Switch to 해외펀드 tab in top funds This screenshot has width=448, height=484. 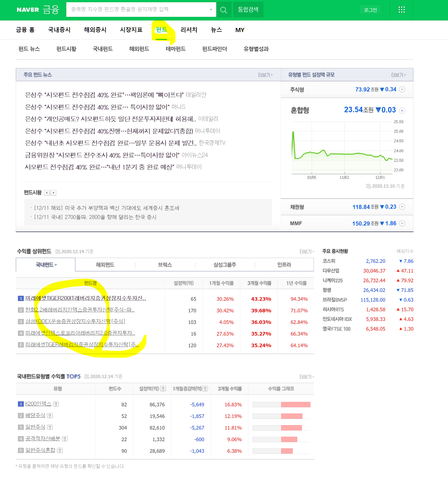coord(105,265)
